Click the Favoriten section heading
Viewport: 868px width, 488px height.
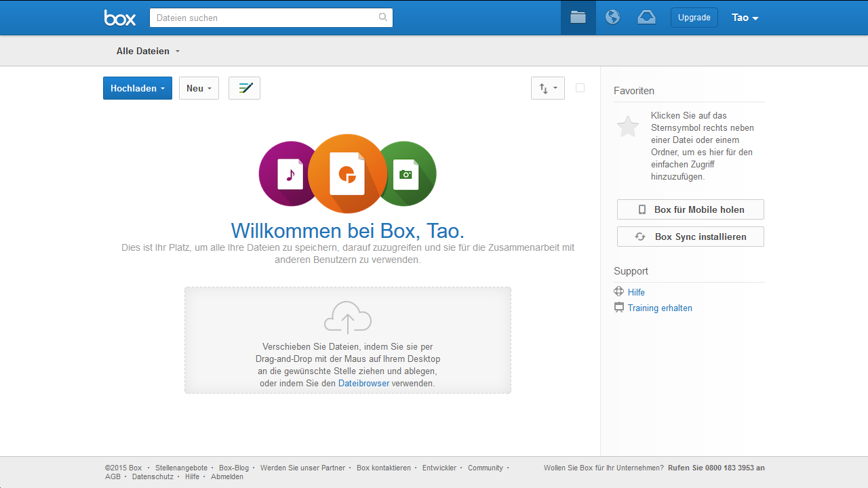tap(634, 91)
